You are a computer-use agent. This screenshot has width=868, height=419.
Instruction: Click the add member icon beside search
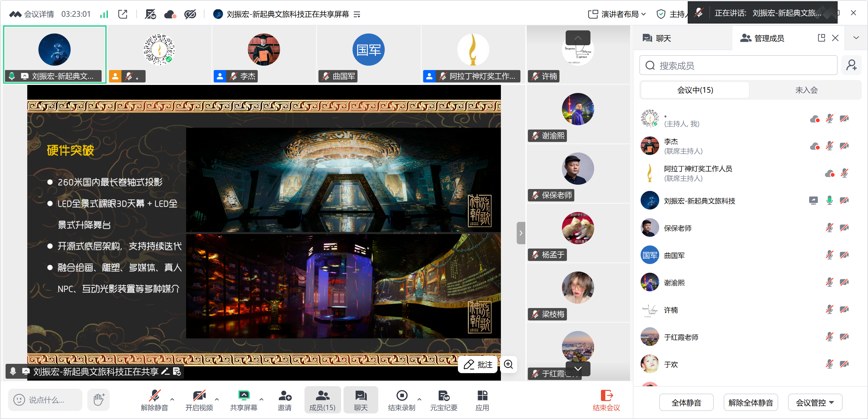(852, 65)
